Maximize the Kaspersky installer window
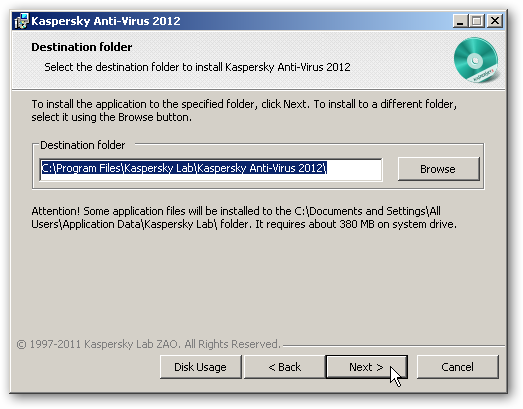523x409 pixels. click(477, 21)
